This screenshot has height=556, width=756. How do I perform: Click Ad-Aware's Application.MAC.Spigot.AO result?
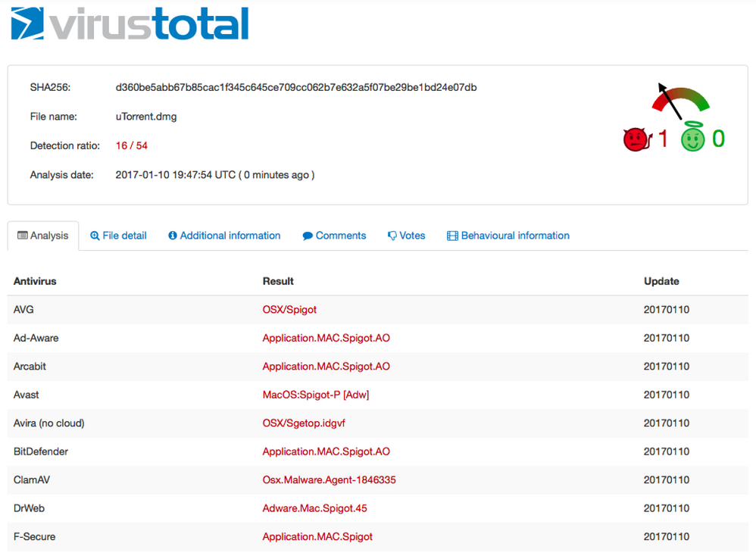point(326,338)
